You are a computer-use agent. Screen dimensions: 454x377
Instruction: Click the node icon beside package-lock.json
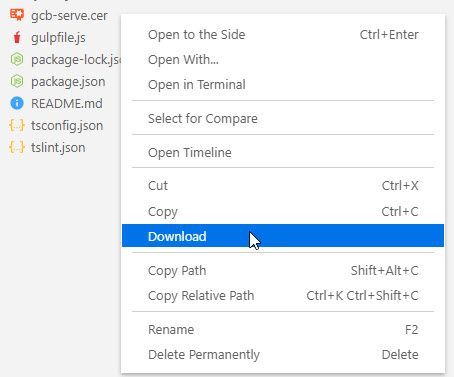(17, 59)
